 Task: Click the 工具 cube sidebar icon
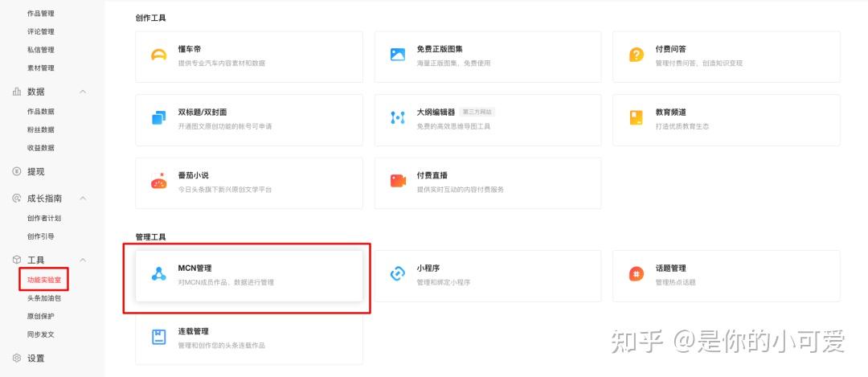(17, 260)
